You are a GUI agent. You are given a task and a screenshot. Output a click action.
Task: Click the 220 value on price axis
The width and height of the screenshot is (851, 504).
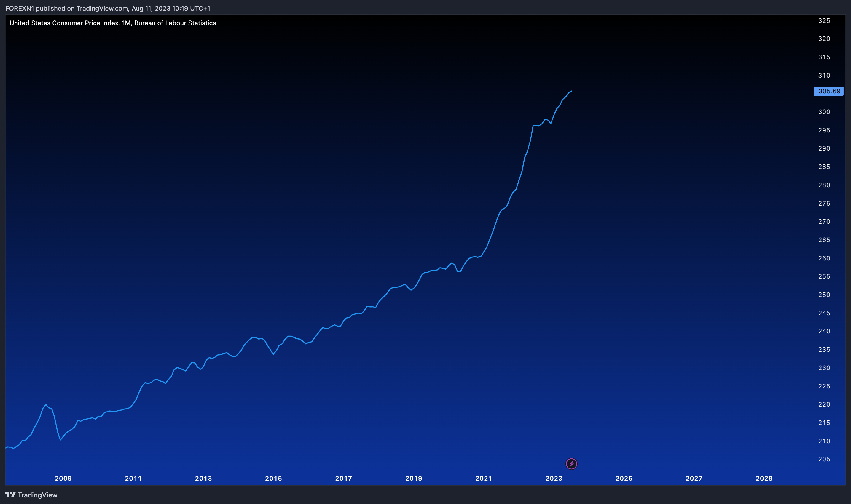(x=824, y=404)
